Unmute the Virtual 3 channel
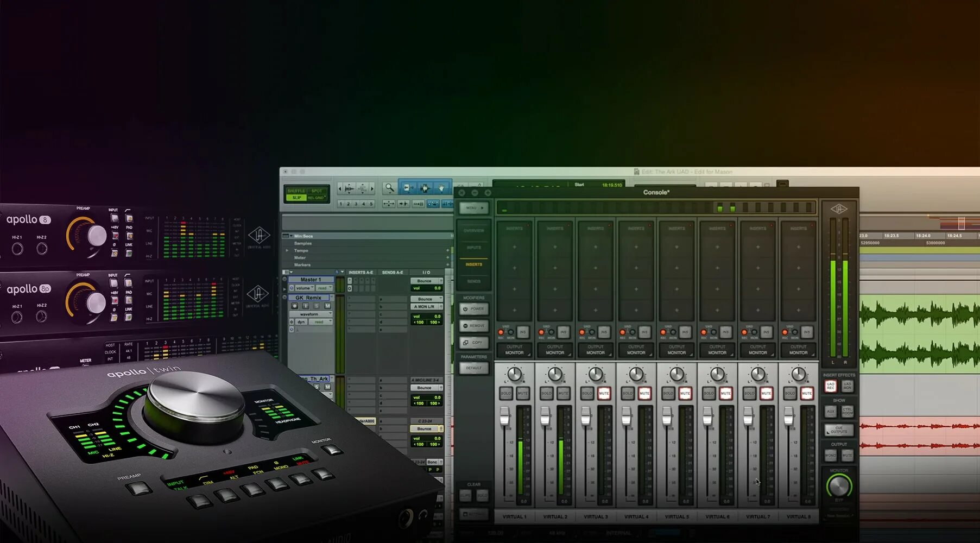The width and height of the screenshot is (980, 543). click(604, 393)
